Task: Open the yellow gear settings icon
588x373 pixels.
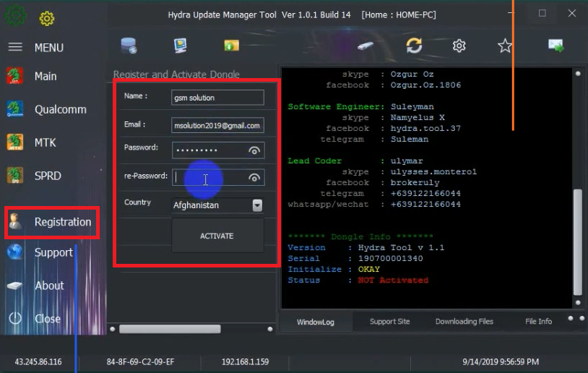Action: pyautogui.click(x=47, y=18)
